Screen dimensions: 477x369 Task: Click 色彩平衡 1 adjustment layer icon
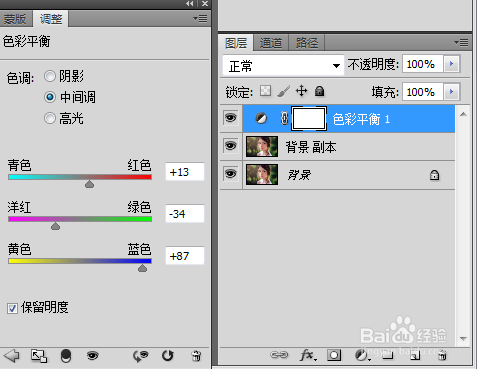tap(261, 118)
